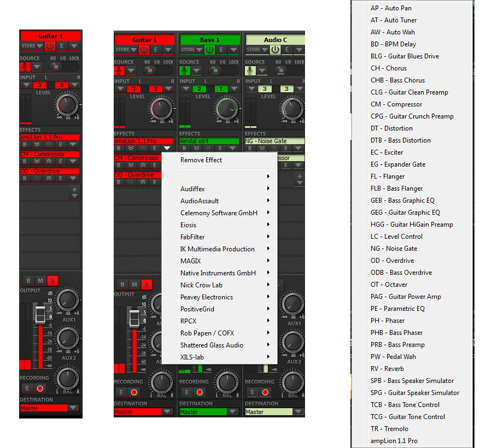Click the Vandal x64 effect slot
Viewport: 492px width, 448px height.
pyautogui.click(x=209, y=141)
